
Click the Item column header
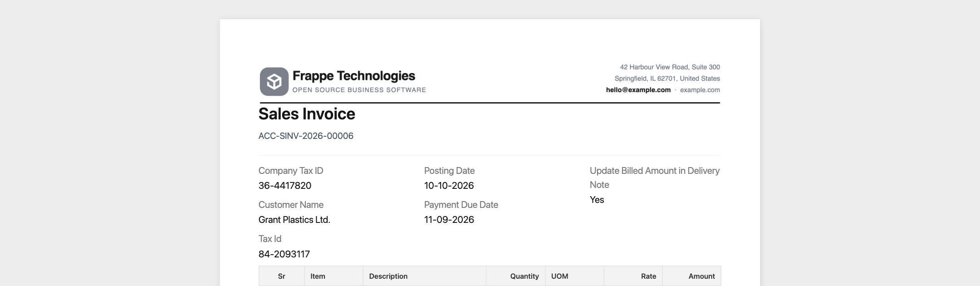point(333,276)
